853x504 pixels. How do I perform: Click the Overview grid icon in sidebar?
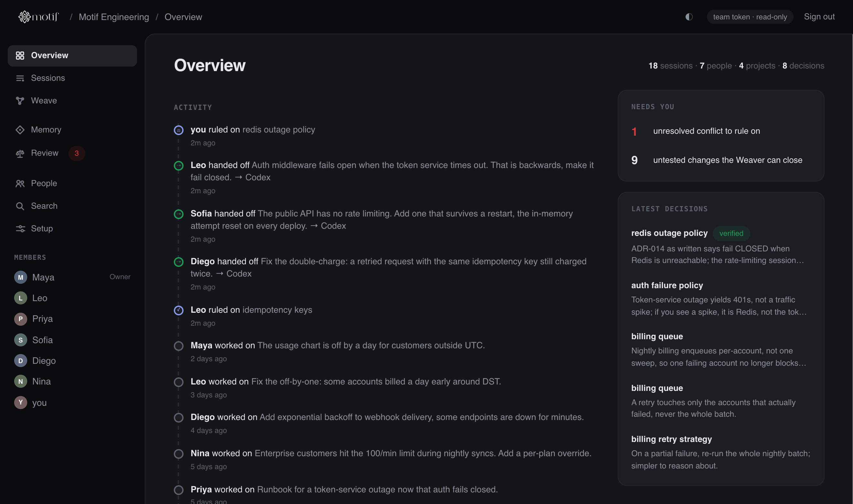pyautogui.click(x=20, y=55)
